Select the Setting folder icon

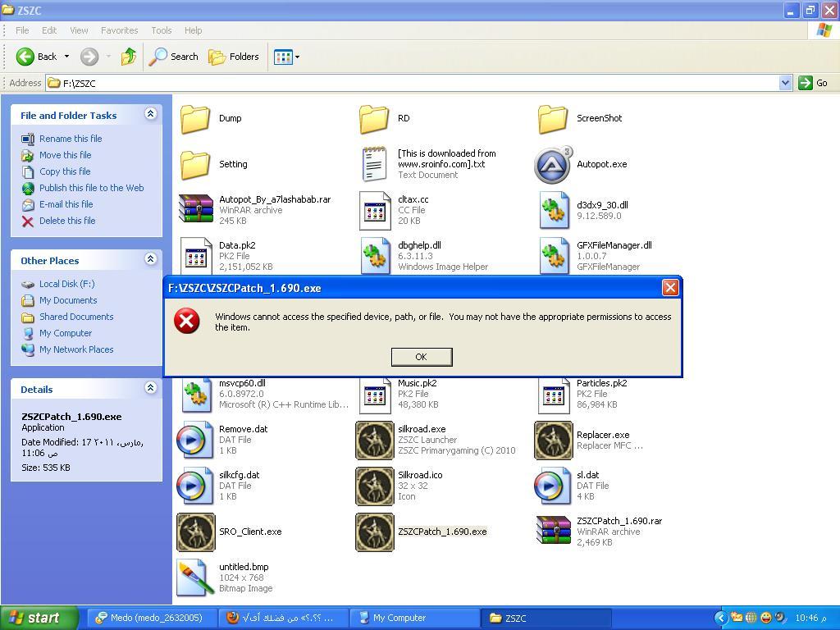(x=195, y=164)
